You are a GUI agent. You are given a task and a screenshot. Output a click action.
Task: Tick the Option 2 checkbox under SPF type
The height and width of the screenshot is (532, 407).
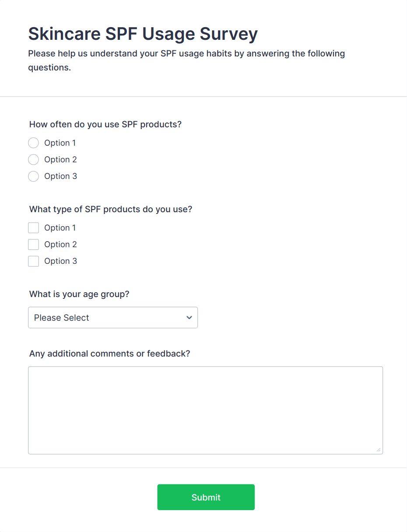(x=33, y=245)
